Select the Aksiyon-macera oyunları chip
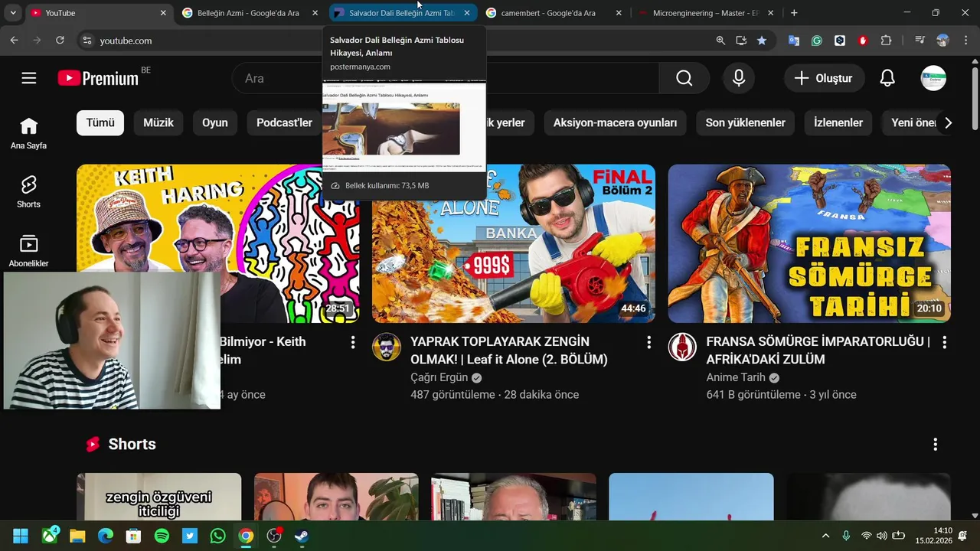Viewport: 980px width, 551px height. (x=616, y=122)
